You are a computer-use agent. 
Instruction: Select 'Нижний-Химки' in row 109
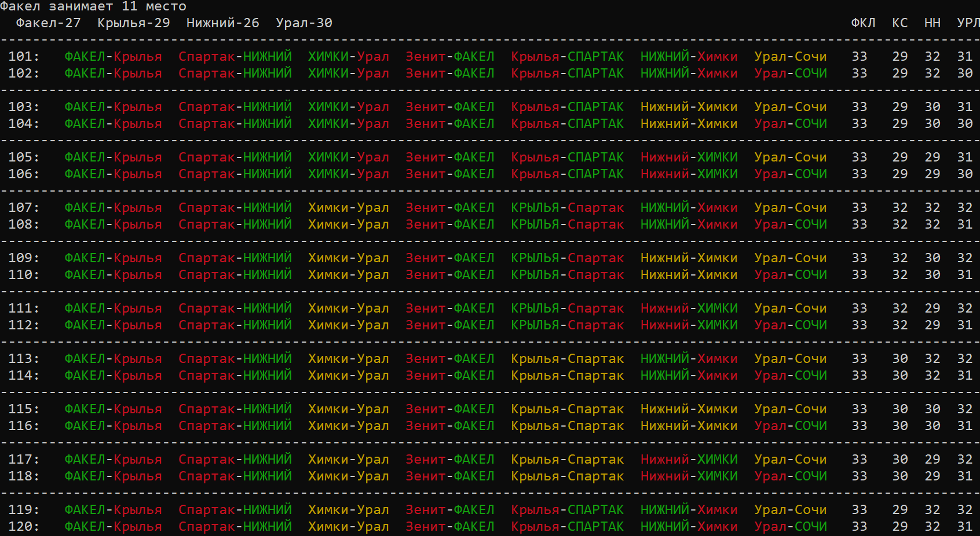(689, 258)
